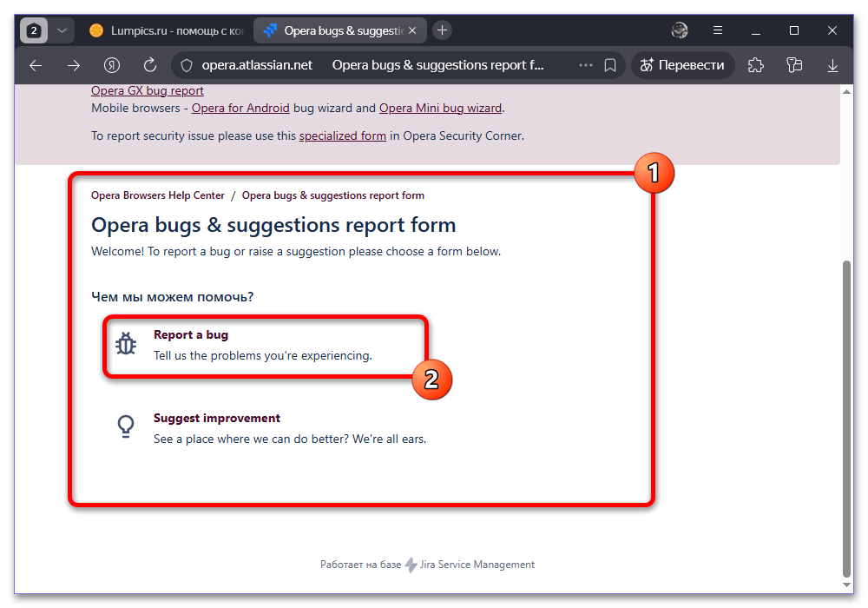Open the downloads panel
This screenshot has width=868, height=608.
tap(832, 65)
